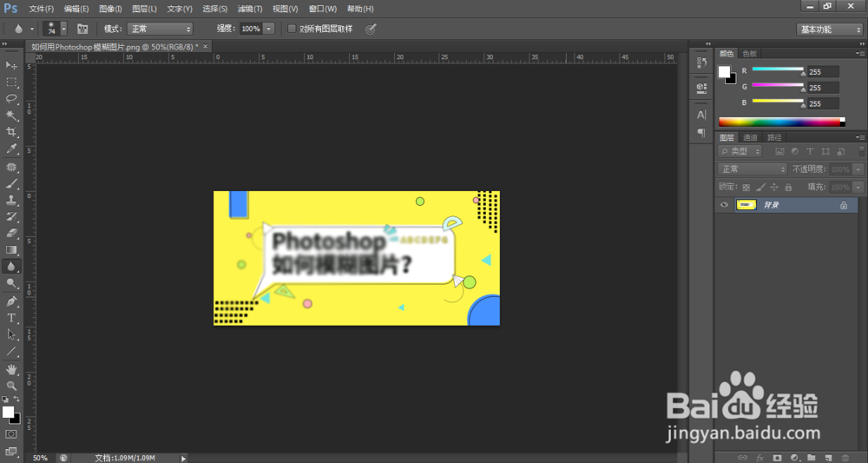Select the Dodge tool

(11, 283)
